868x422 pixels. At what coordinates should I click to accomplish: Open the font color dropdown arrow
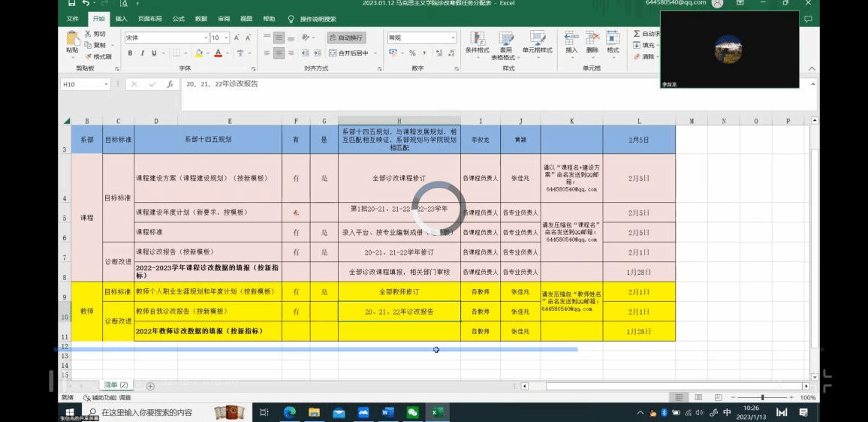click(x=228, y=53)
